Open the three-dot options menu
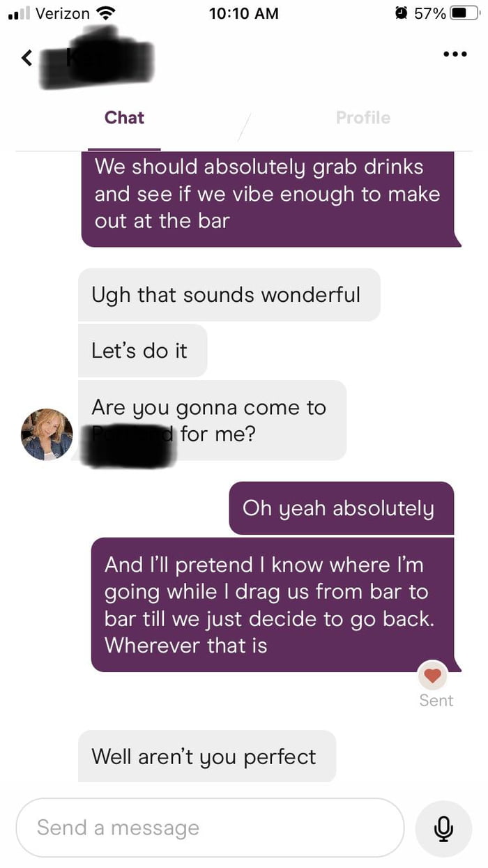Viewport: 488px width, 868px height. [x=454, y=54]
